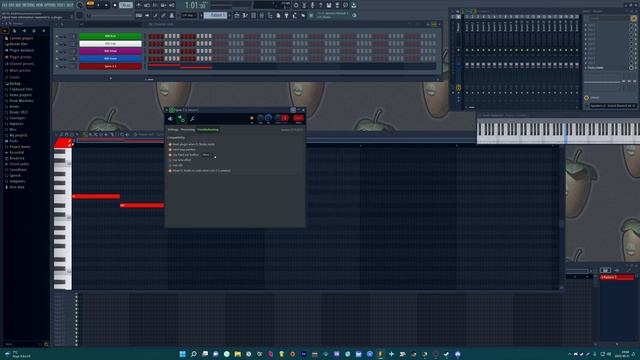The image size is (640, 360).
Task: Open File Explorer from taskbar
Action: 238,354
